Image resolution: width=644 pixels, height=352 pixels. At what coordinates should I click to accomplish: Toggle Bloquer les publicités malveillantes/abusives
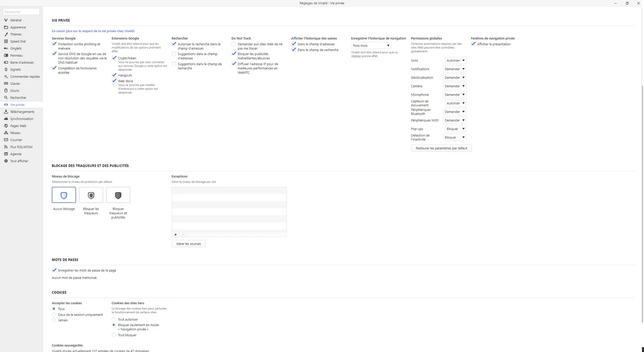point(234,54)
